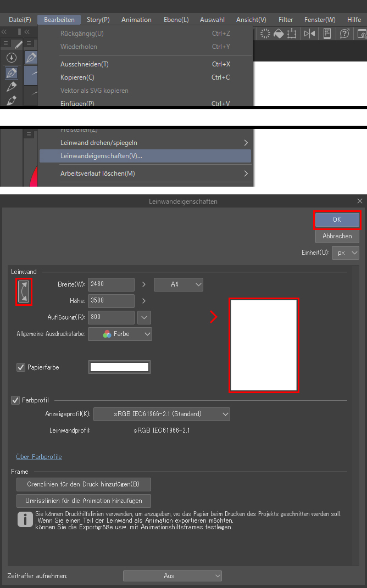Open the Allgemeine Ausdrucksfarbe Farbe dropdown
Viewport: 367px width, 588px height.
point(120,334)
